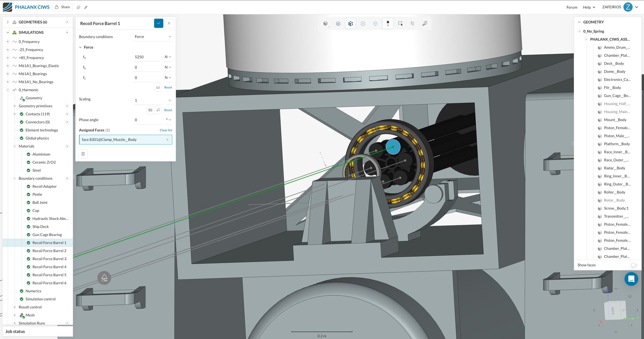Click the Share button
This screenshot has height=339, width=644.
tap(62, 7)
